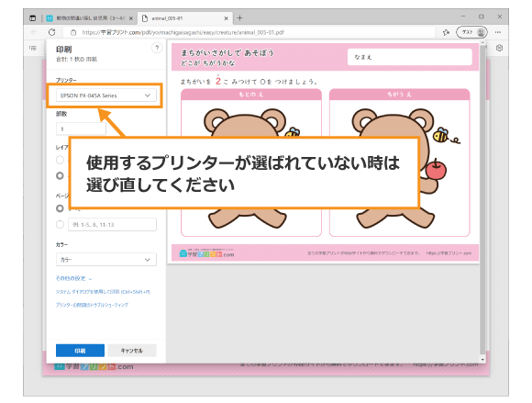The image size is (532, 403).
Task: Select the custom page range radio button
Action: pos(60,224)
